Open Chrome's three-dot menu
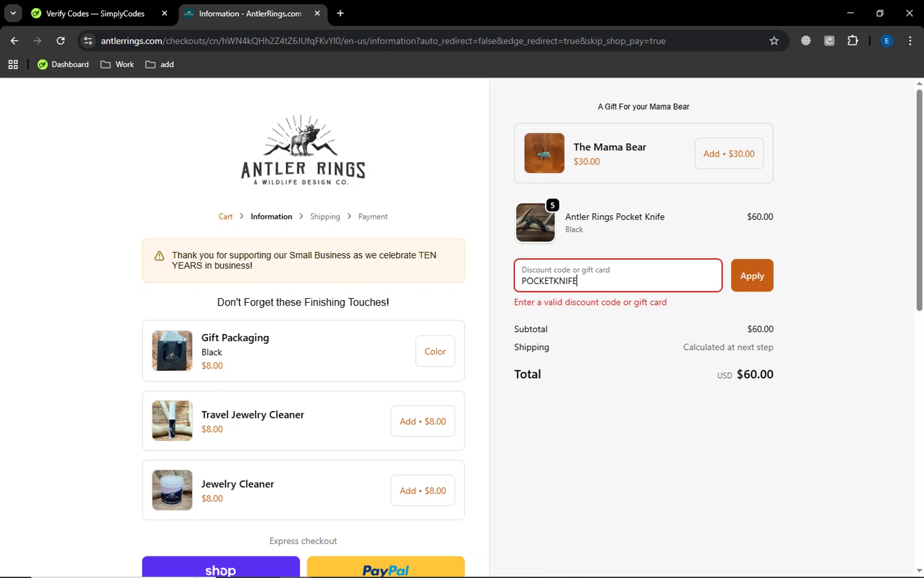The image size is (924, 578). tap(910, 41)
